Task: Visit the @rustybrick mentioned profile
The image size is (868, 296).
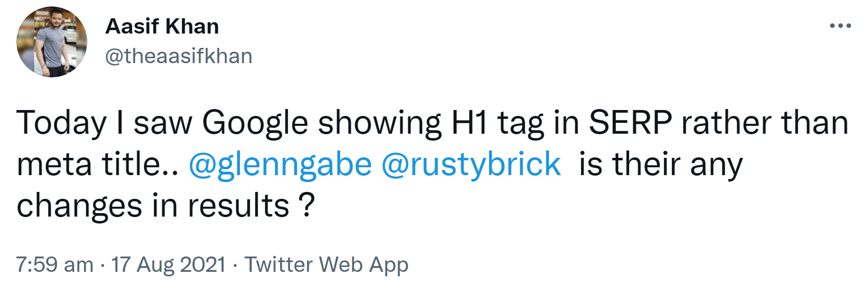Action: pyautogui.click(x=471, y=164)
